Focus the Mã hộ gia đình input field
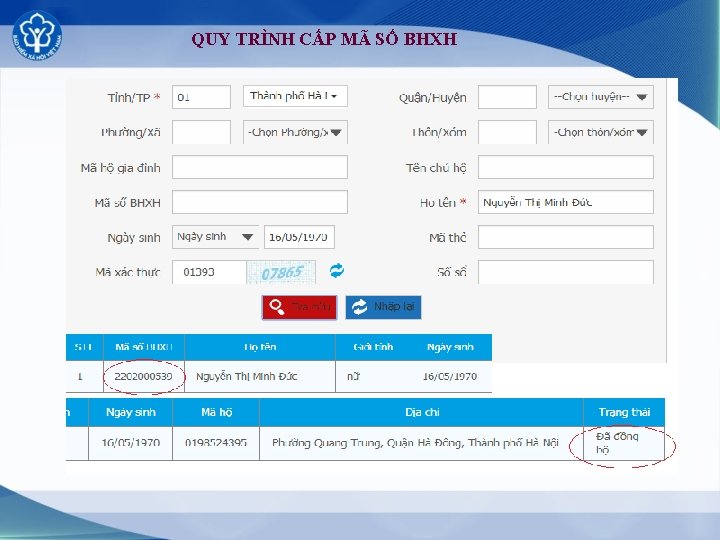The width and height of the screenshot is (720, 540). tap(260, 167)
